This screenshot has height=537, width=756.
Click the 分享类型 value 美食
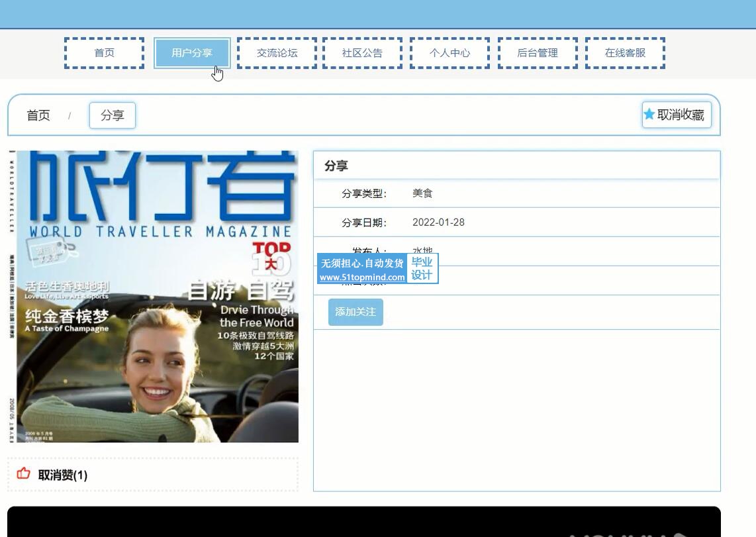point(422,193)
